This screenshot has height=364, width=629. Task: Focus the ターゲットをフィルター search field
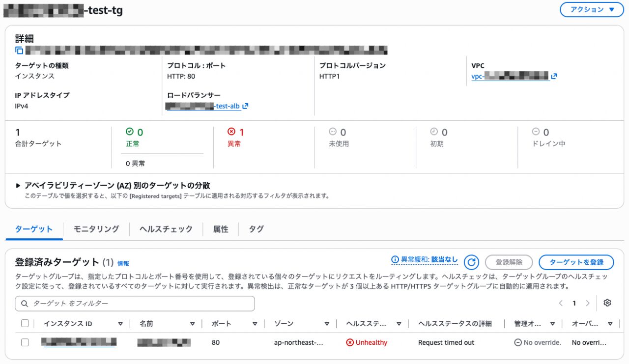pyautogui.click(x=135, y=304)
